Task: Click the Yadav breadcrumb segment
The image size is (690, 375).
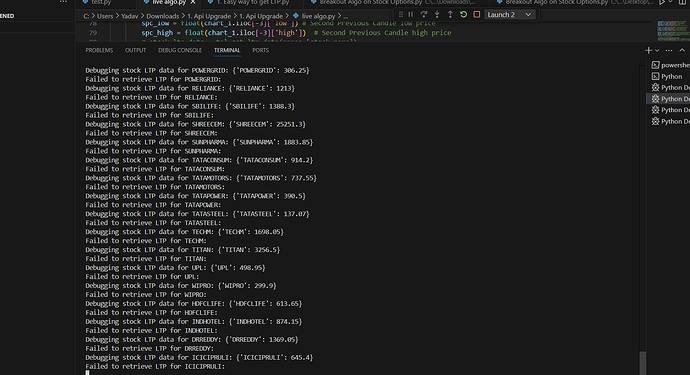Action: point(130,16)
